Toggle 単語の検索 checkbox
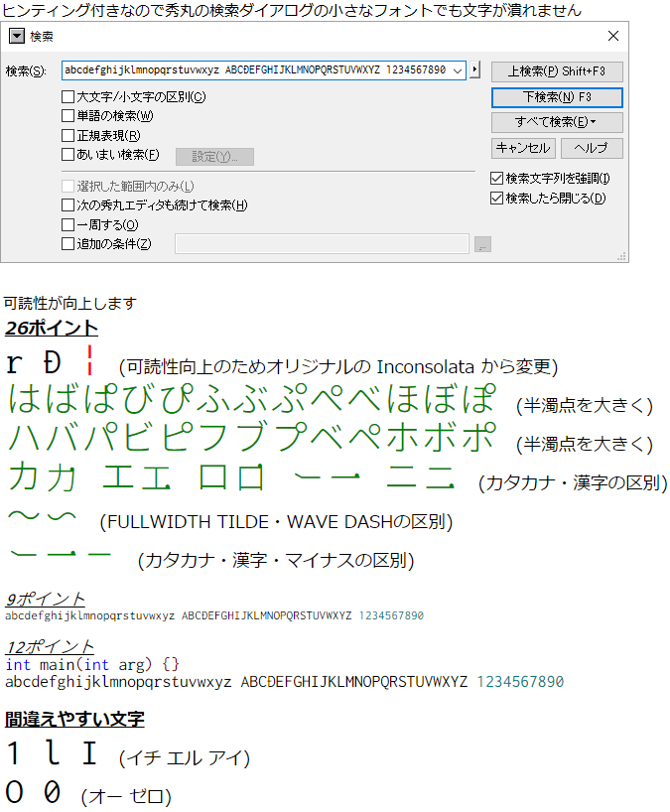Image resolution: width=670 pixels, height=812 pixels. pos(68,116)
